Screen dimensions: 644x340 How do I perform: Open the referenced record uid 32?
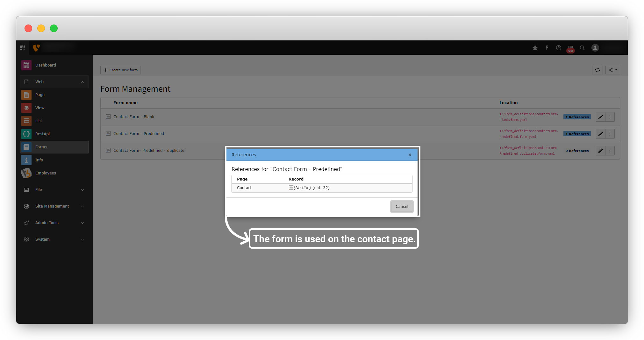311,188
